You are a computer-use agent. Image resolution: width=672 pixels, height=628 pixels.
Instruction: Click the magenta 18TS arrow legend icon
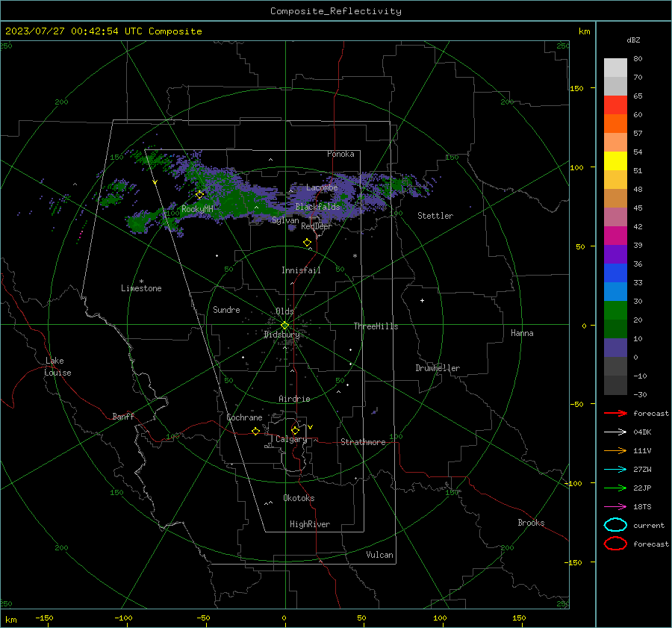point(615,507)
